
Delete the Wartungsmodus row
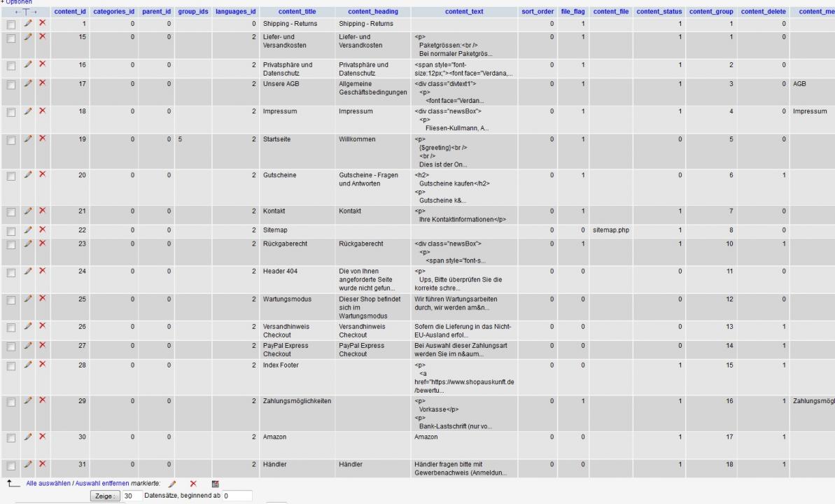pyautogui.click(x=42, y=299)
